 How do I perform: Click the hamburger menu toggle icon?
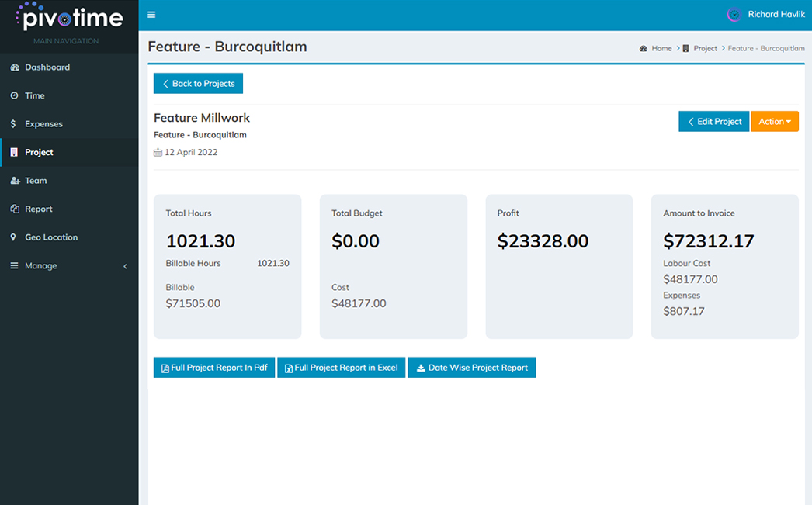tap(151, 15)
